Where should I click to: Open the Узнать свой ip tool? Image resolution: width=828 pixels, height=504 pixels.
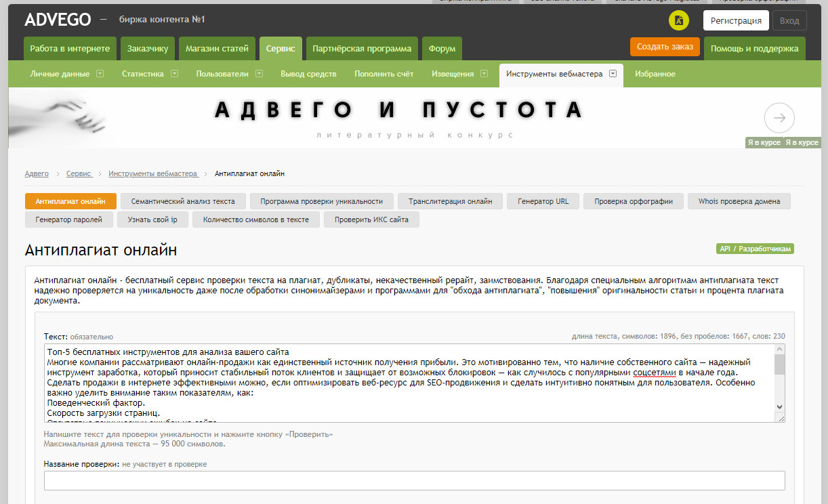(152, 219)
